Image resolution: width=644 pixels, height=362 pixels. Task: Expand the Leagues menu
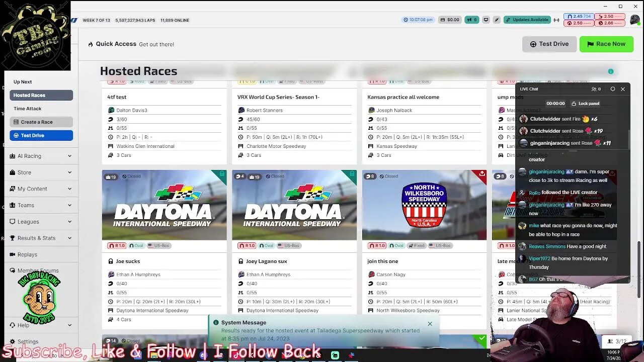(x=41, y=222)
